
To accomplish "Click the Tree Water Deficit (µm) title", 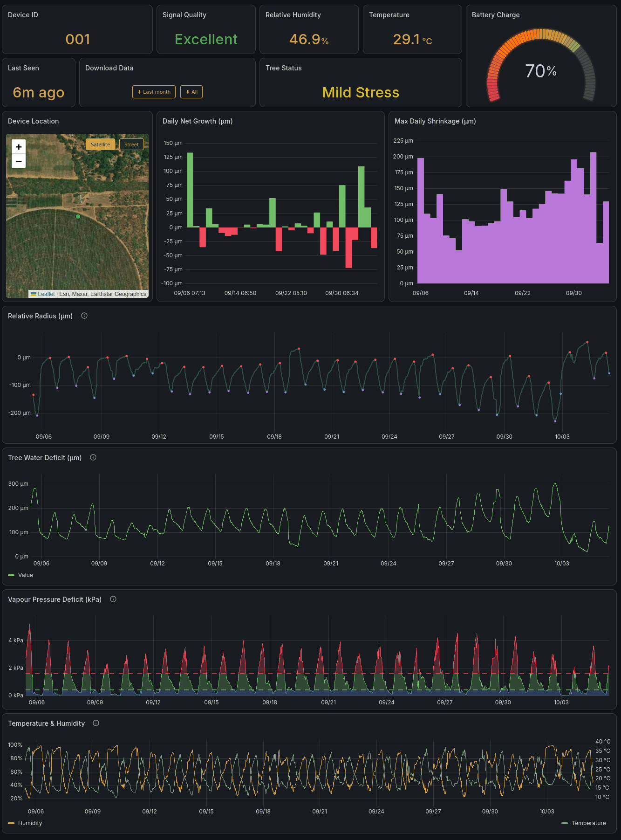I will point(45,458).
